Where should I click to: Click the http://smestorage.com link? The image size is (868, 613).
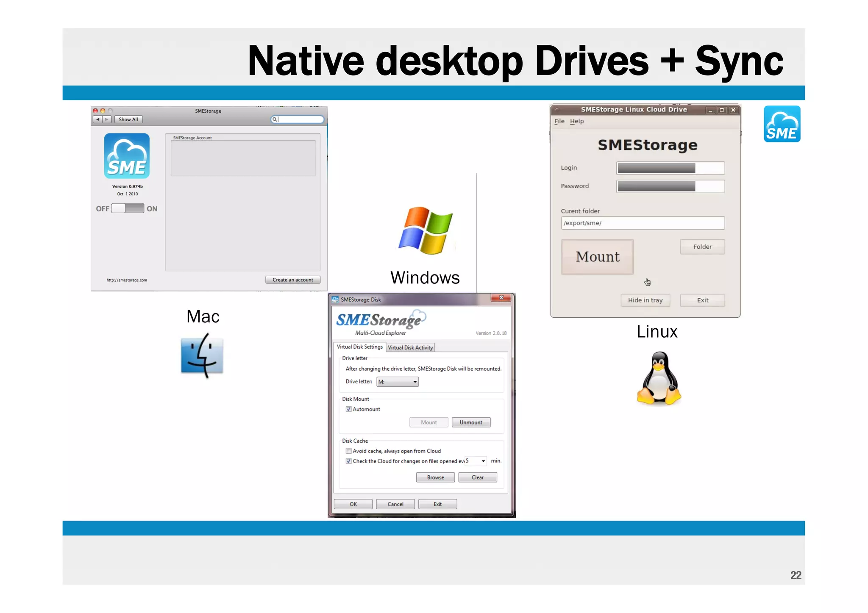(x=127, y=280)
